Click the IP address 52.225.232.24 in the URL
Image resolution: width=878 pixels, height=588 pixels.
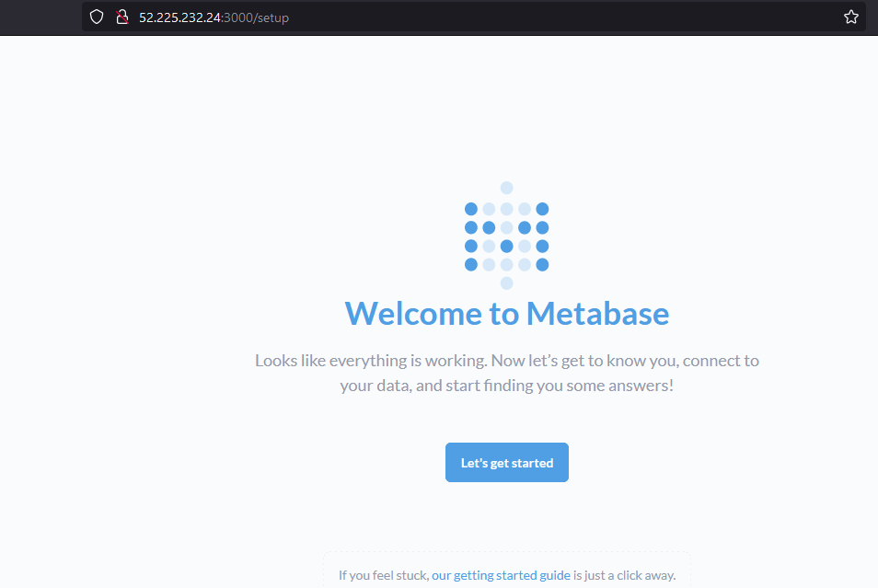click(180, 17)
